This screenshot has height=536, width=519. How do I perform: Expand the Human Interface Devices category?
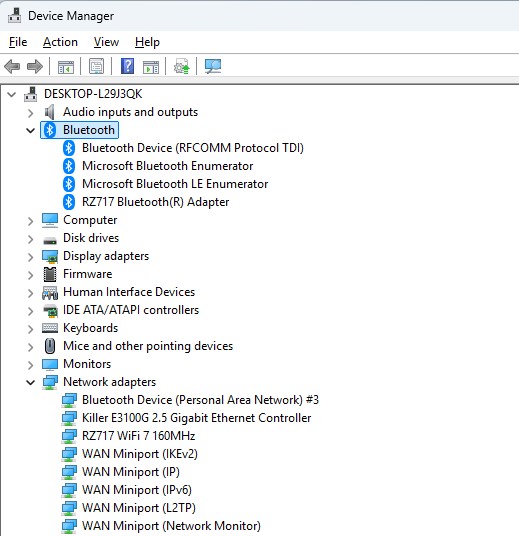[x=31, y=293]
